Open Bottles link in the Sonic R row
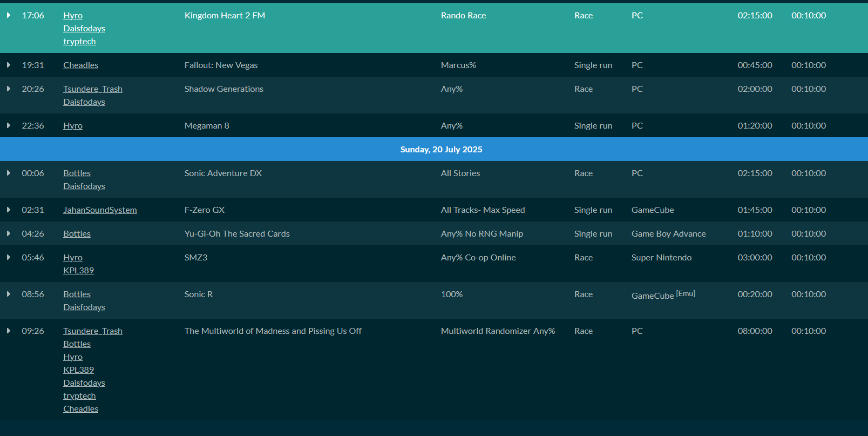868x436 pixels. (77, 294)
